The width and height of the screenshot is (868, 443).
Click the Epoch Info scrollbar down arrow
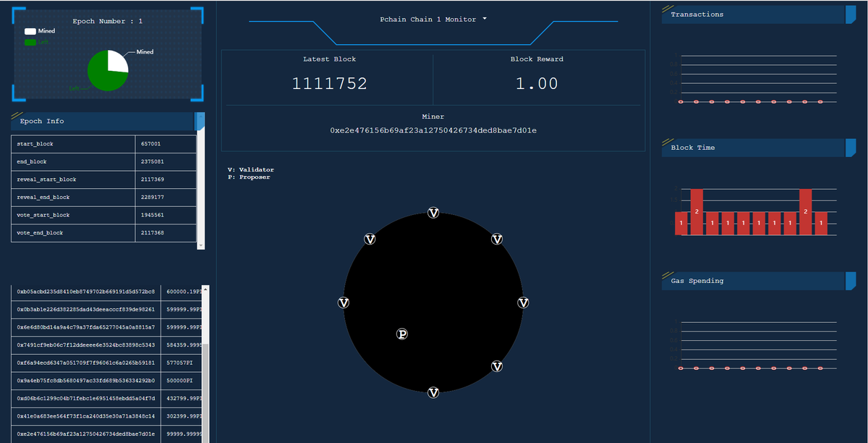201,245
